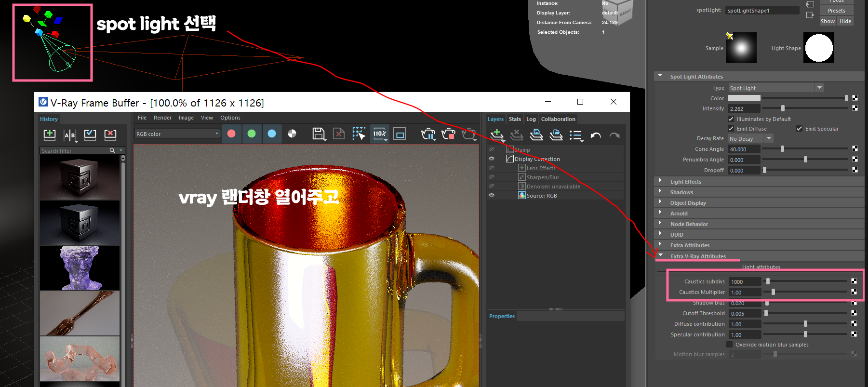Open the RGB color channel dropdown

(x=177, y=133)
